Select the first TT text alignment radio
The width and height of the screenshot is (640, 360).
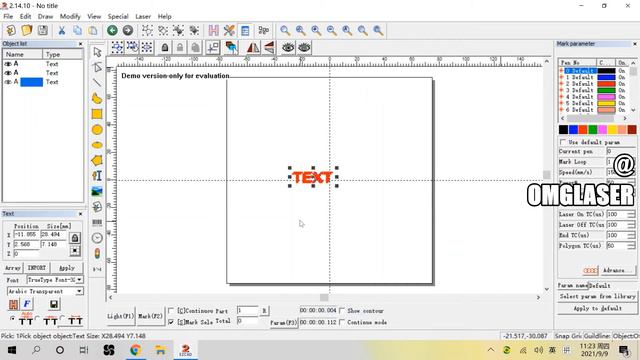pos(12,318)
